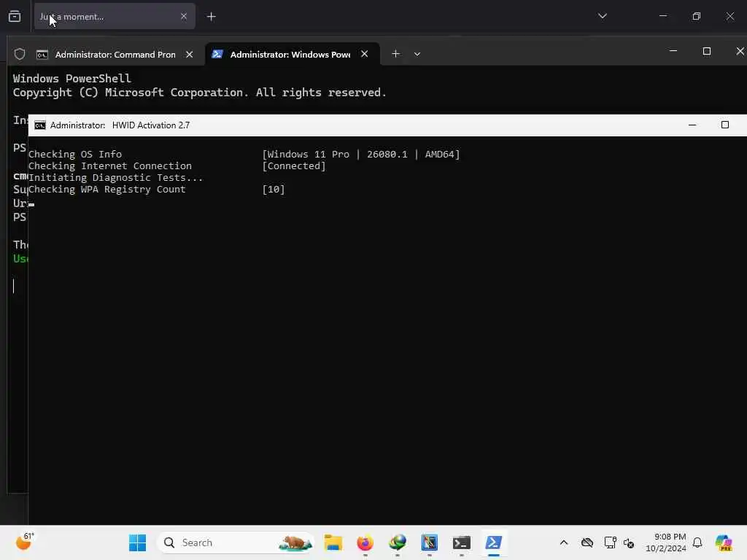Viewport: 747px width, 560px height.
Task: Open the Terminal taskbar icon
Action: click(x=461, y=542)
